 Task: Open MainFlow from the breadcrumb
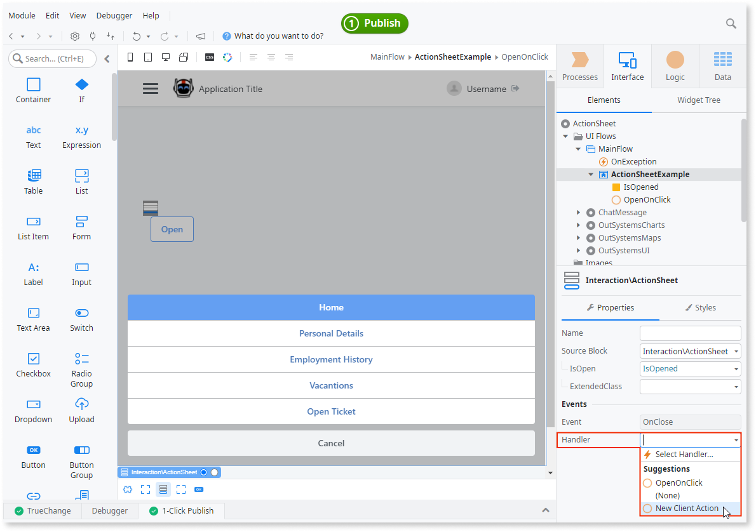pyautogui.click(x=387, y=57)
